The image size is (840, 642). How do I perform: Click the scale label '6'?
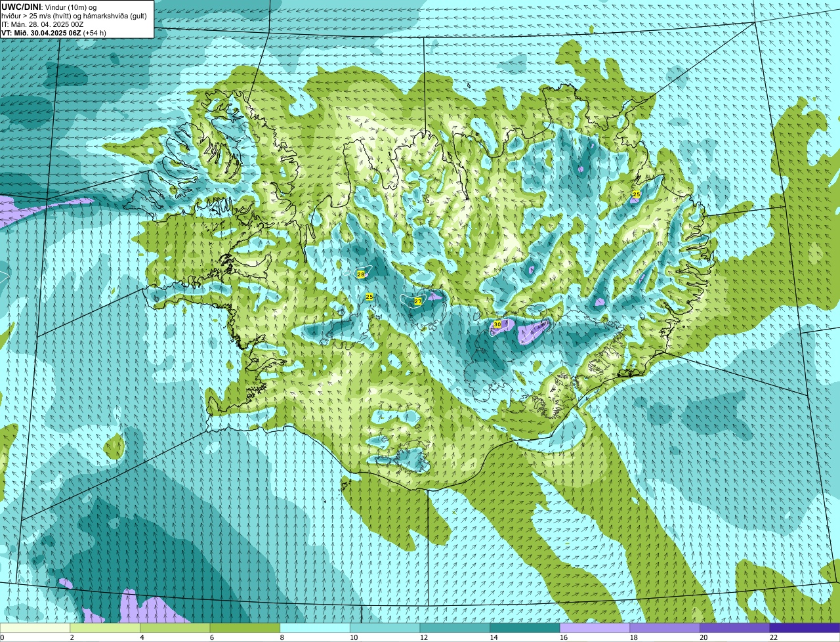pyautogui.click(x=212, y=637)
